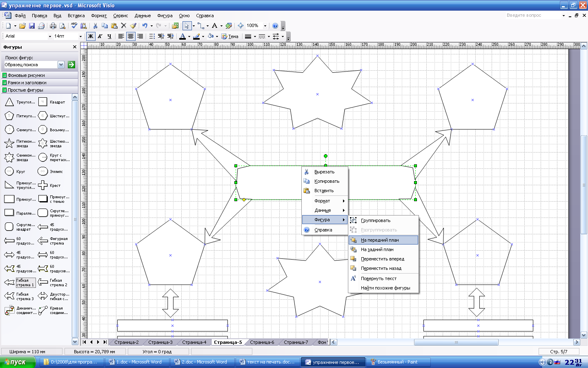Click the bulleted list icon
Screen dimensions: 588x368
[x=152, y=36]
